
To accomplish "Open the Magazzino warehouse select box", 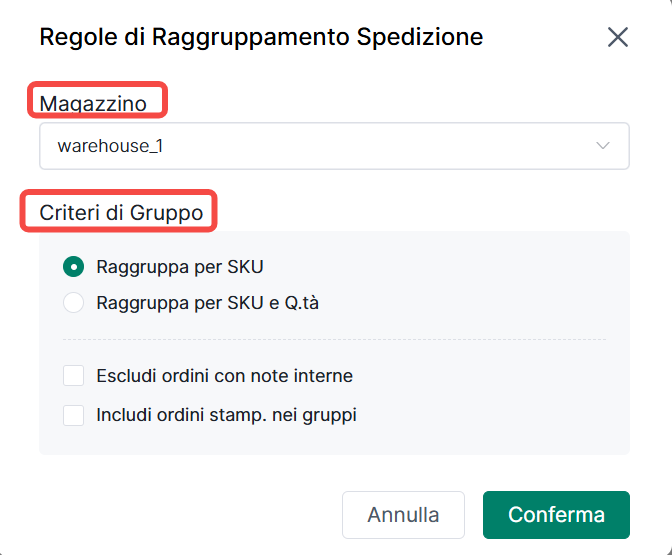I will coord(334,146).
